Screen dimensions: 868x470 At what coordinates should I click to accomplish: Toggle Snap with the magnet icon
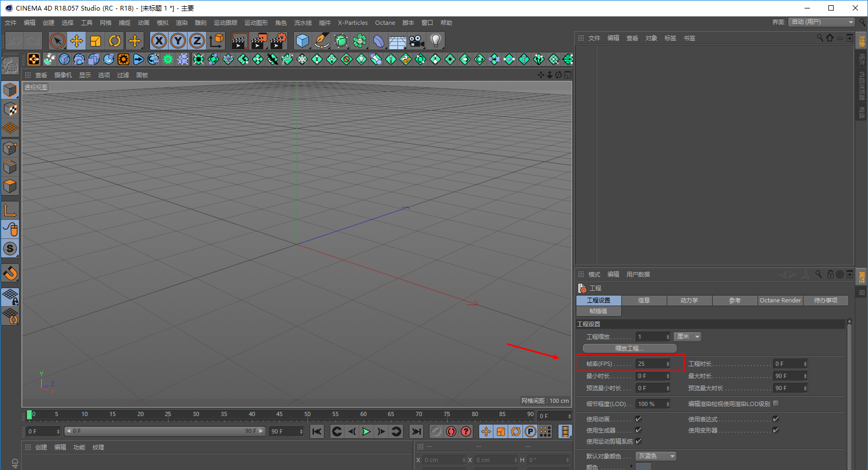click(10, 273)
